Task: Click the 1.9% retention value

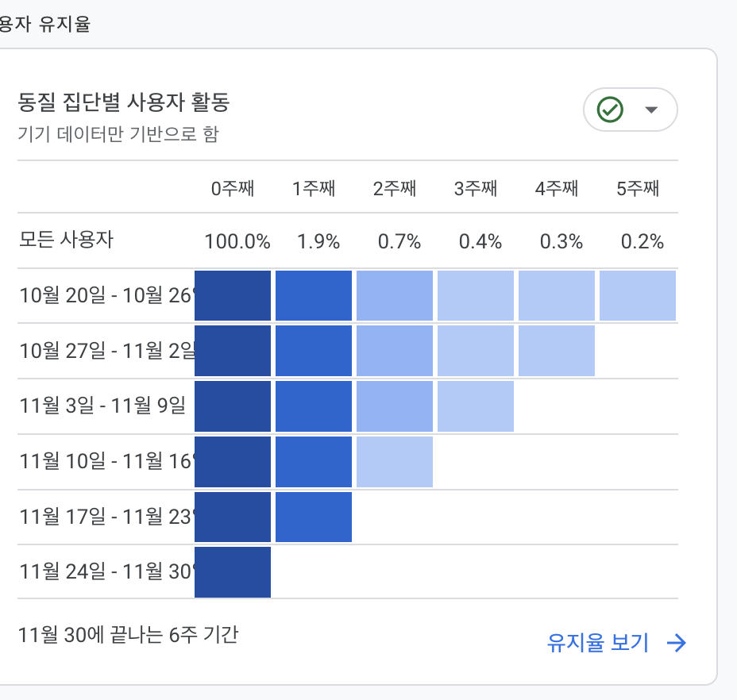Action: click(x=318, y=241)
